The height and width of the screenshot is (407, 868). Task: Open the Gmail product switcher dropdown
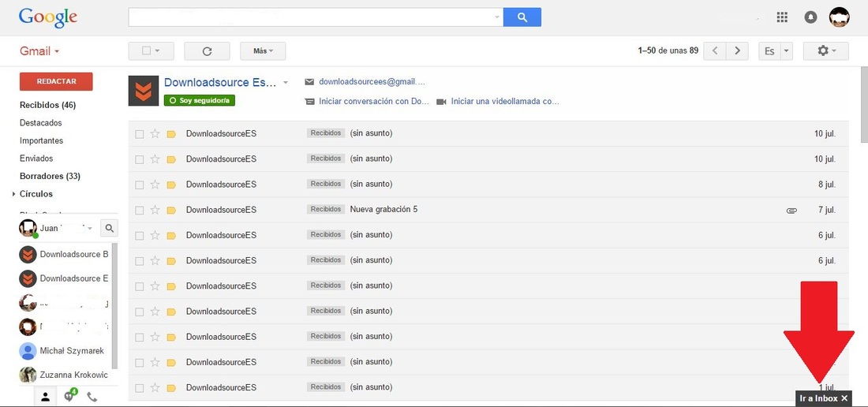click(x=39, y=51)
